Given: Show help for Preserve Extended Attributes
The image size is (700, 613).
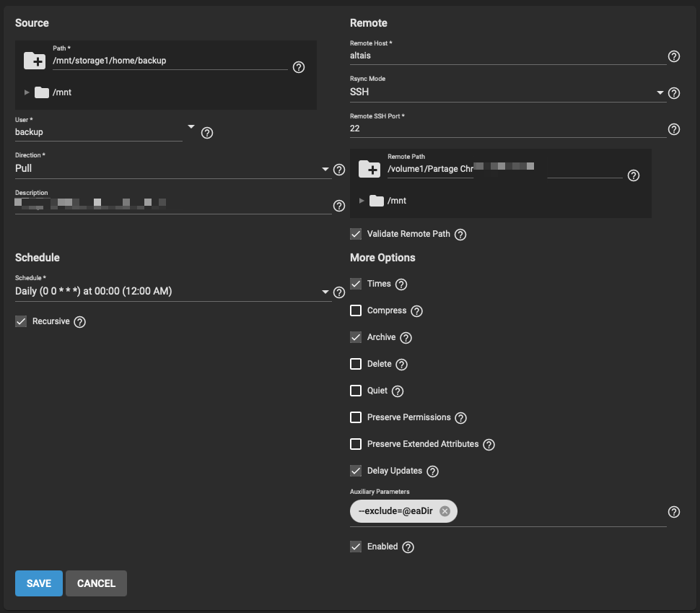Looking at the screenshot, I should coord(489,445).
